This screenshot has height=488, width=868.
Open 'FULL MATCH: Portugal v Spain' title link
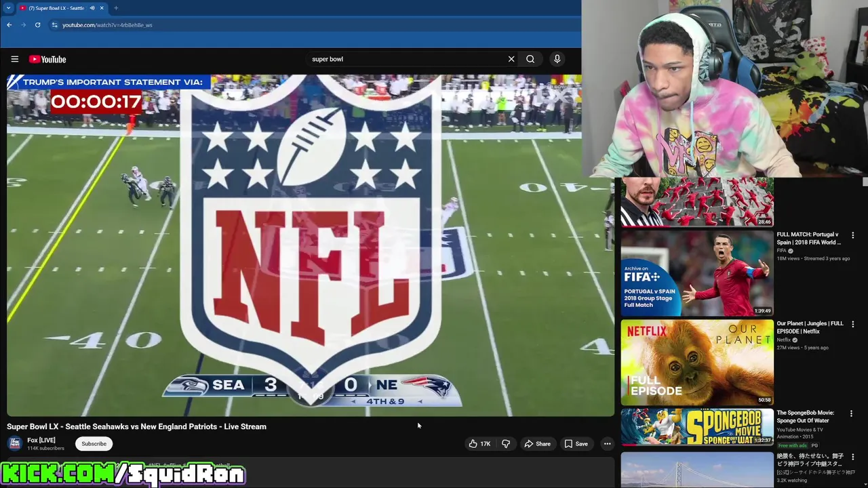pos(809,238)
